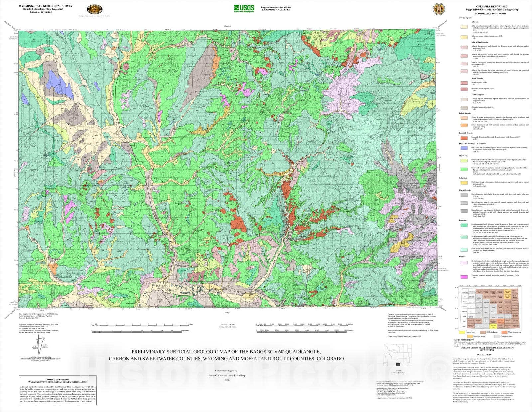Click the brown Published maps key swatch

(x=483, y=332)
